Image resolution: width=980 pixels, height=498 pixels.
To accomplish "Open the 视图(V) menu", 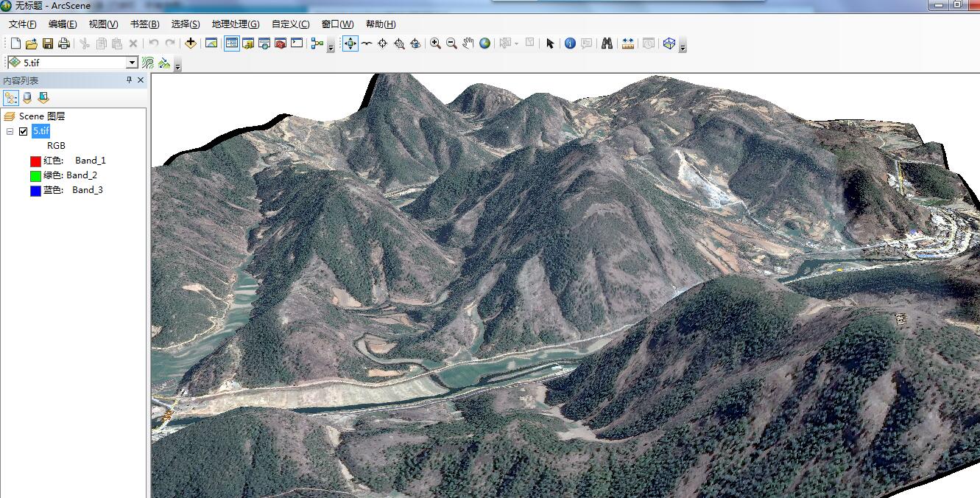I will [x=103, y=24].
